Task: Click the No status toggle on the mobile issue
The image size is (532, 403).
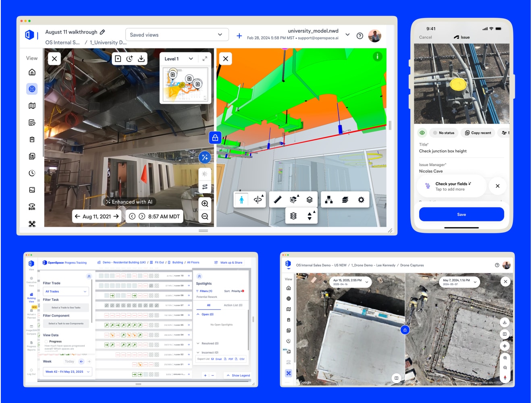Action: [443, 133]
